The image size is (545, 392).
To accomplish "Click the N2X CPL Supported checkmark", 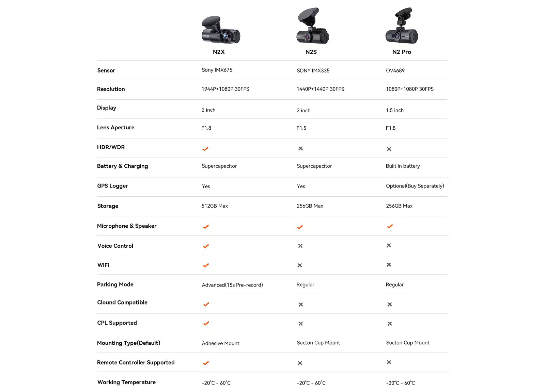I will coord(206,323).
